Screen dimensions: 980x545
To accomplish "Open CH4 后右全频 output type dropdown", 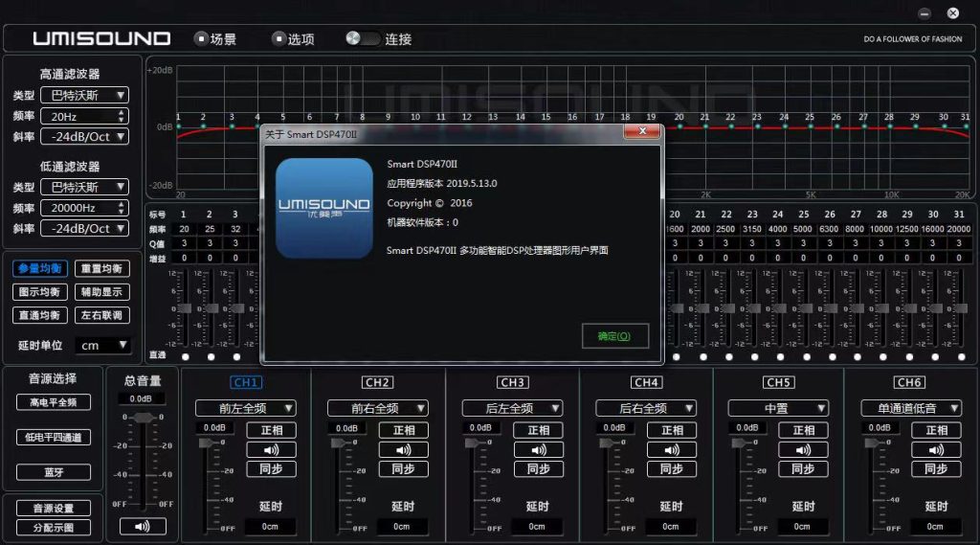I will click(646, 409).
